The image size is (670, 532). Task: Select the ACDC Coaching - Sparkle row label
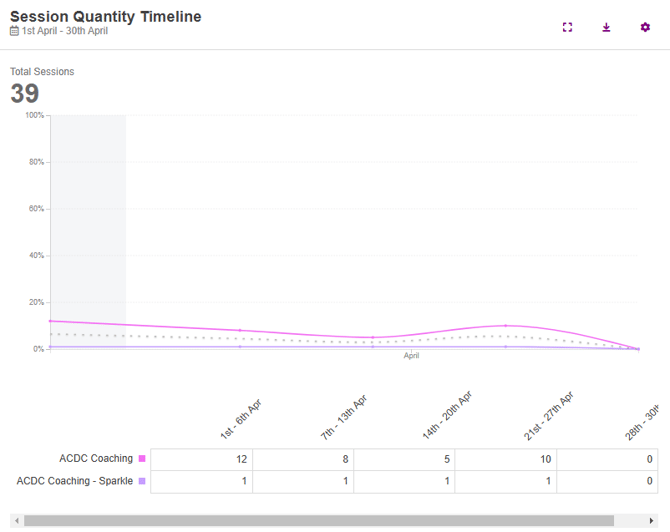(75, 481)
